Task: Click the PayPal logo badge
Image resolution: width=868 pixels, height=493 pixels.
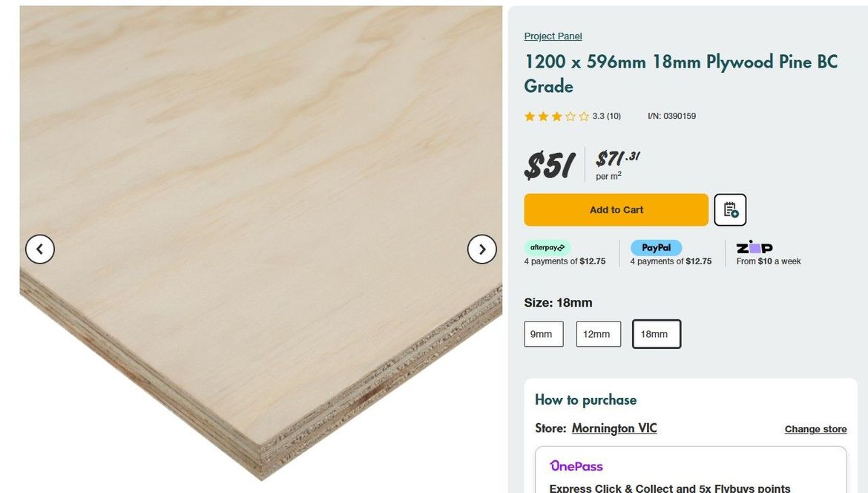Action: coord(656,248)
